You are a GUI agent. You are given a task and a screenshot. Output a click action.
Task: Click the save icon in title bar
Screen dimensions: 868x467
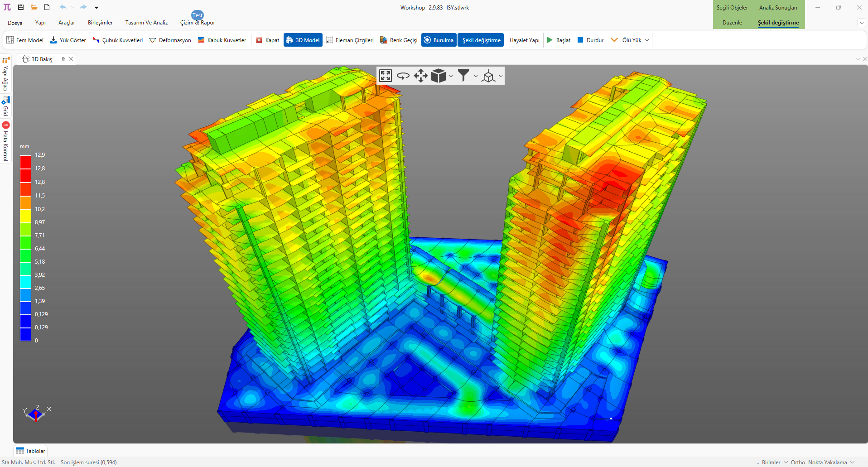click(x=21, y=7)
